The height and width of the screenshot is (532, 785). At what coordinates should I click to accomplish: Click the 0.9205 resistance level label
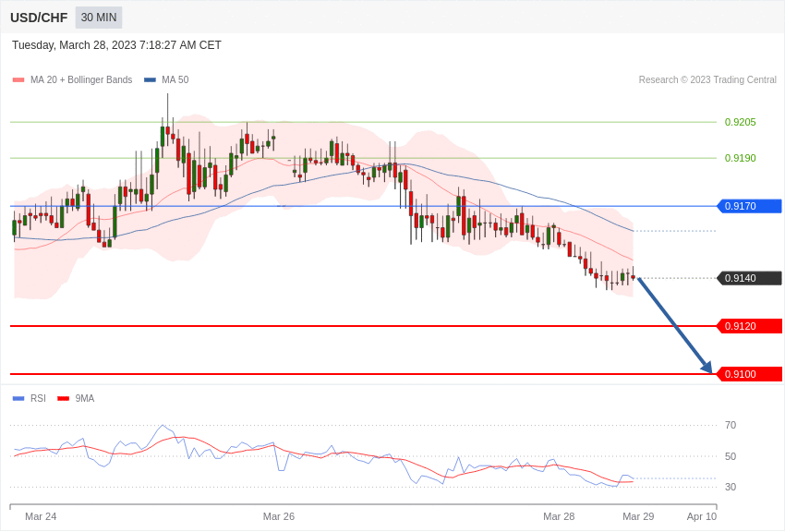point(741,122)
